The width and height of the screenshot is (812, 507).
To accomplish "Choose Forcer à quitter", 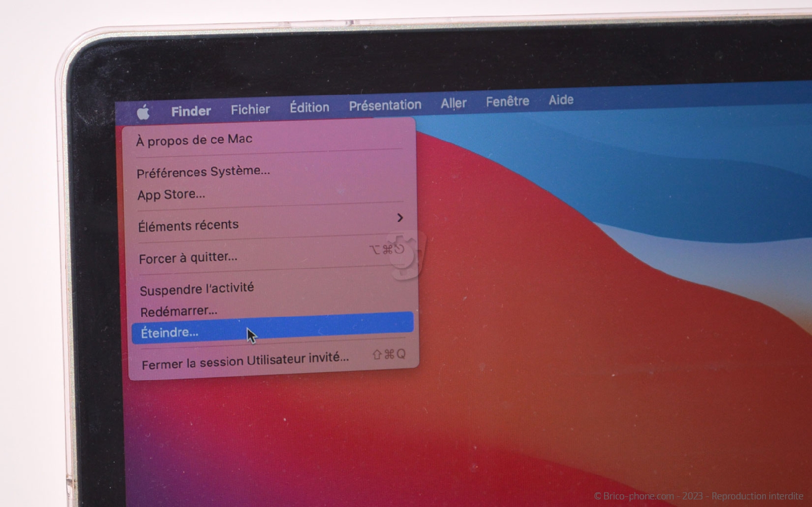I will (x=188, y=258).
